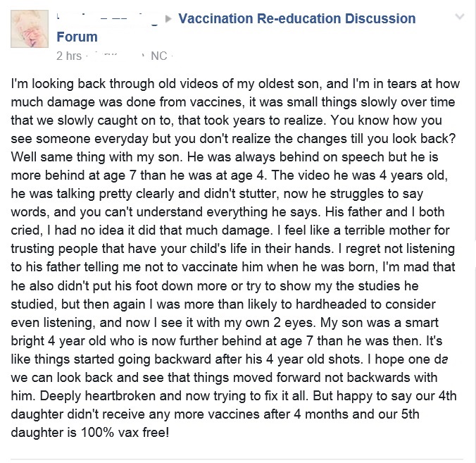The height and width of the screenshot is (463, 476).
Task: Click the post's opening line about old videos
Action: 235,84
